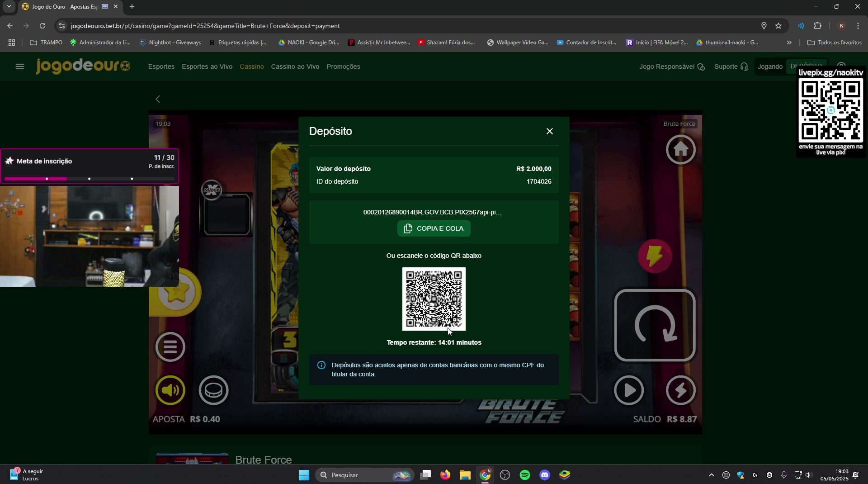Click the red lightning bonus button
Image resolution: width=868 pixels, height=484 pixels.
pyautogui.click(x=655, y=256)
